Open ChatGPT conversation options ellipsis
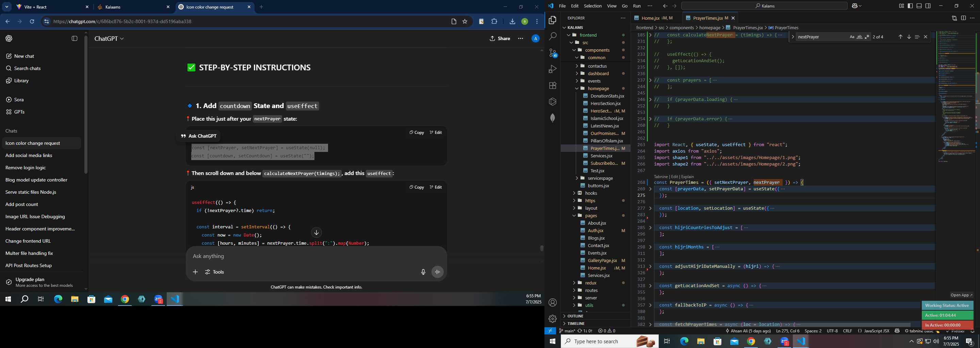Screen dimensions: 980x348 tap(520, 38)
